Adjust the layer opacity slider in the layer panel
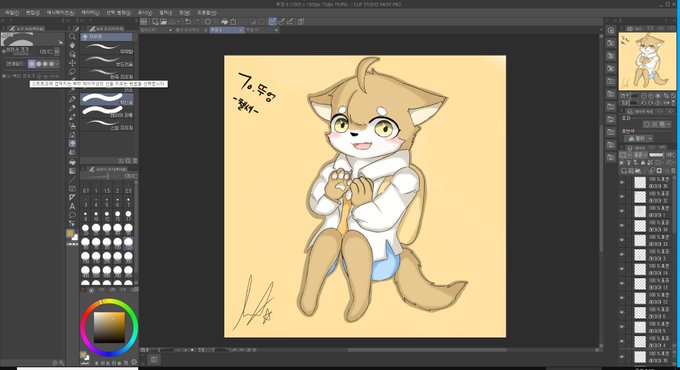 pyautogui.click(x=656, y=155)
